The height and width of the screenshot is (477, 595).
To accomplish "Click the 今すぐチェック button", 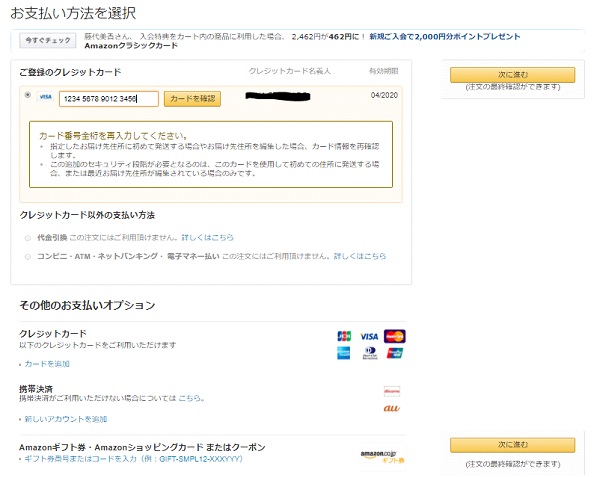I will (48, 40).
